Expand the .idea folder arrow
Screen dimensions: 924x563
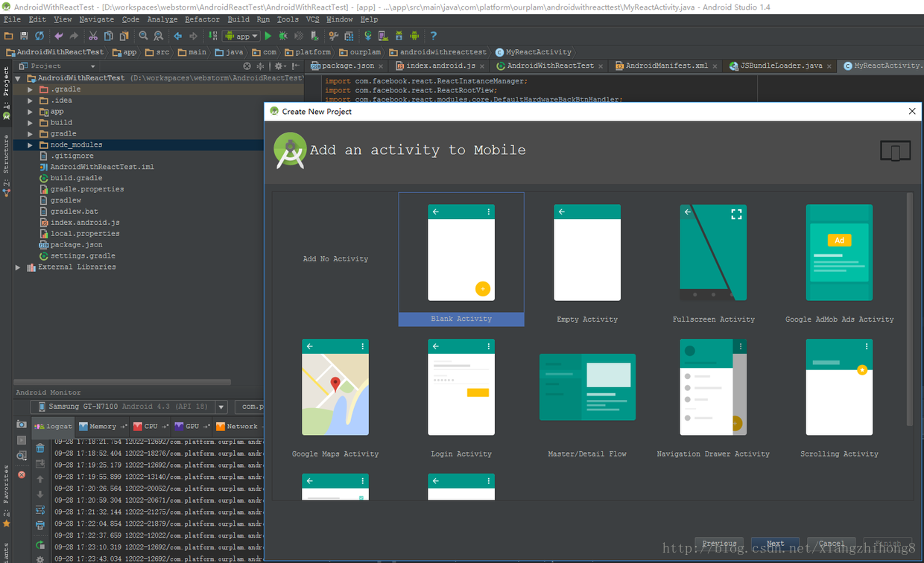31,101
